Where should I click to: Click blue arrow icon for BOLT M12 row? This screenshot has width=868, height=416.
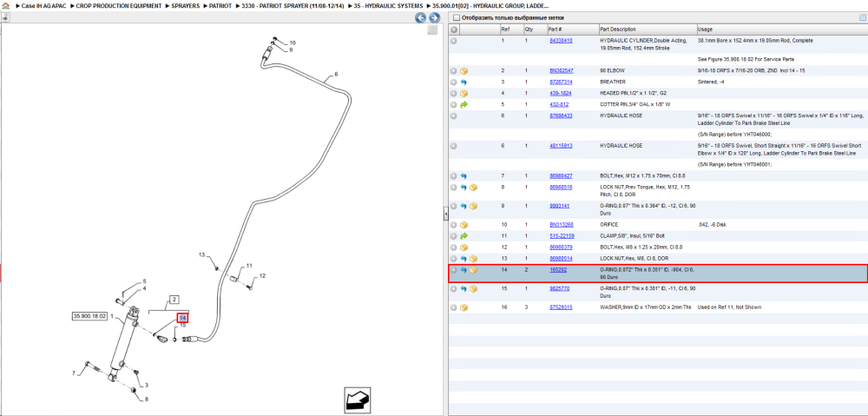[x=464, y=176]
